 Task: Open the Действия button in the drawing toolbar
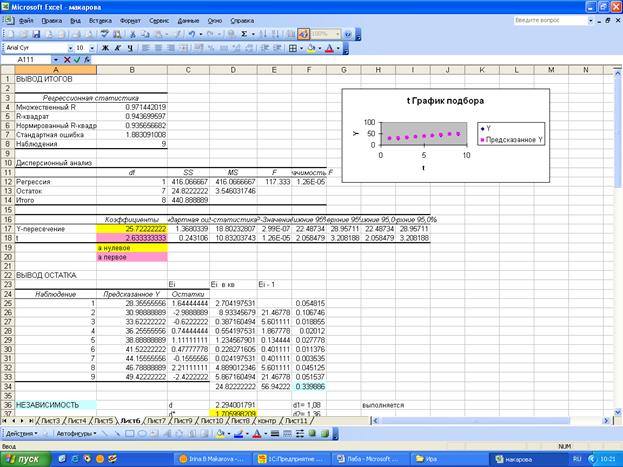click(21, 435)
